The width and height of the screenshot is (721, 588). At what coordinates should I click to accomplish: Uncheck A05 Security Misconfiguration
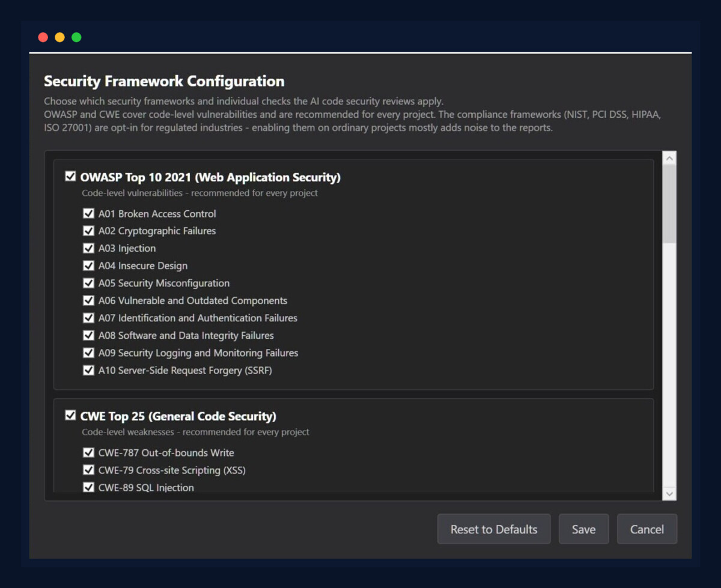88,283
